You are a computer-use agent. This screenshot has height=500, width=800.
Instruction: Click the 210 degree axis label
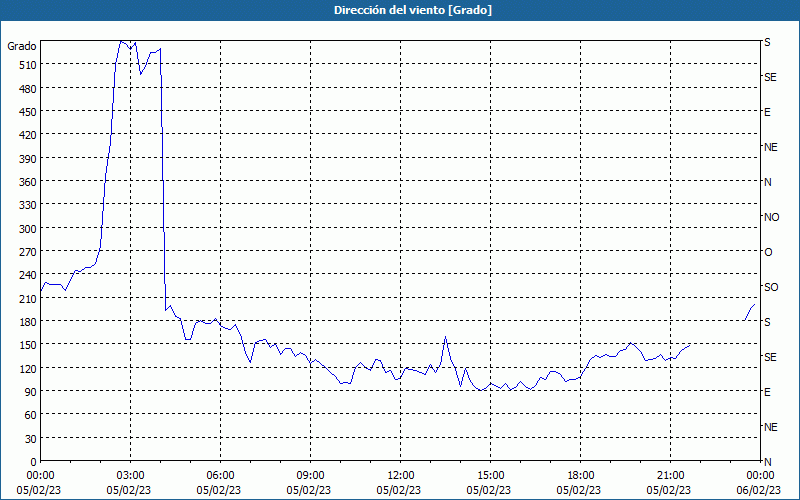(28, 299)
